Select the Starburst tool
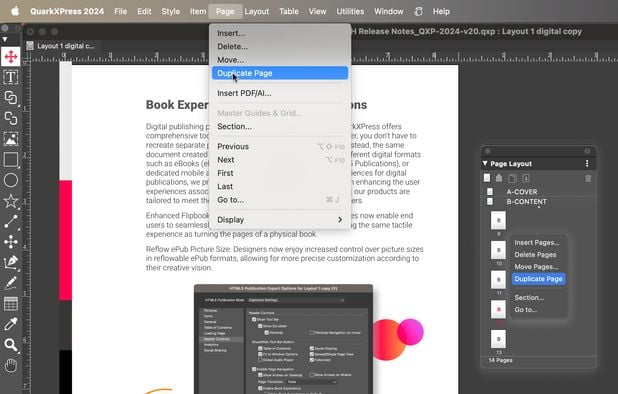The height and width of the screenshot is (394, 618). tap(11, 201)
